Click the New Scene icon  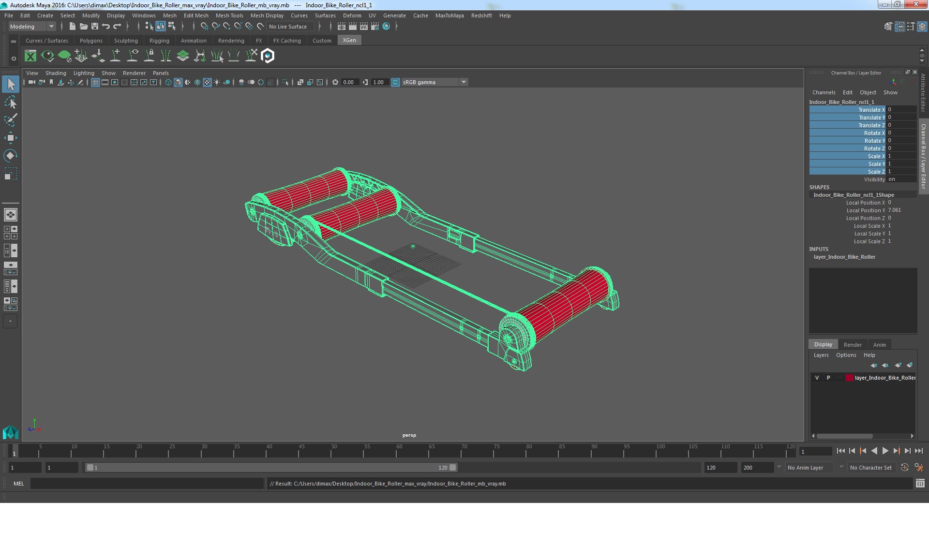tap(72, 27)
